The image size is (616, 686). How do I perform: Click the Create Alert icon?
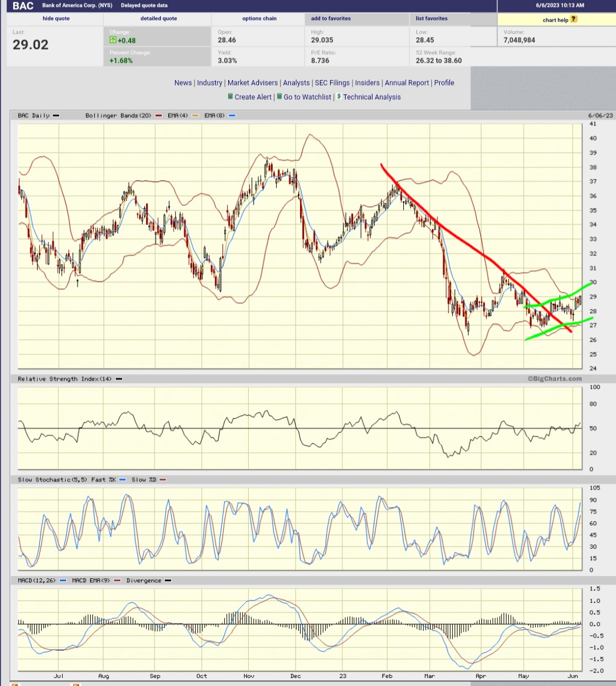[230, 96]
